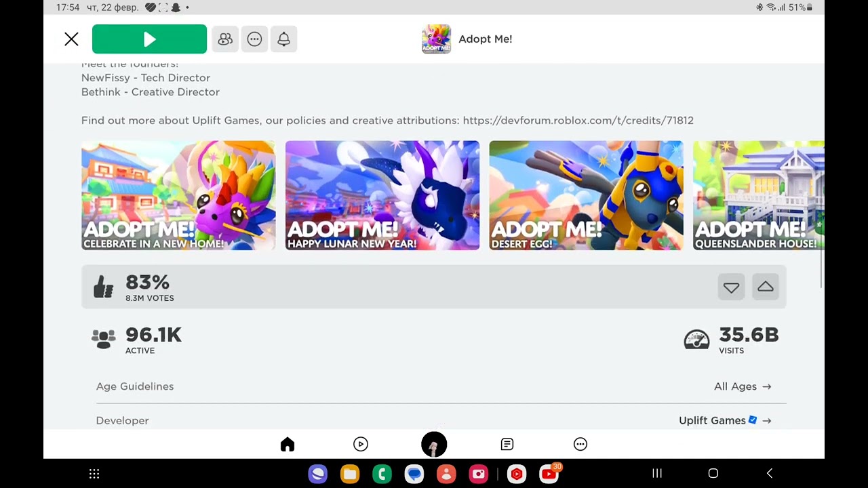
Task: Tap the NewFissy - Tech Director line
Action: tap(146, 78)
